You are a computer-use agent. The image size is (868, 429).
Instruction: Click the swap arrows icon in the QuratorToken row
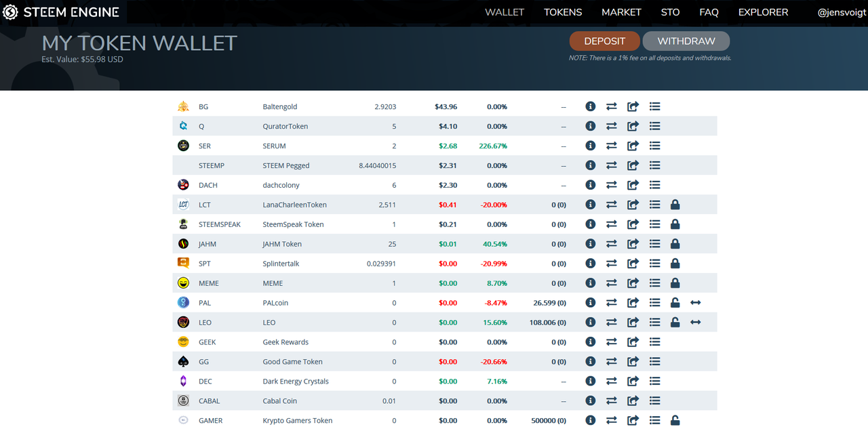click(612, 126)
